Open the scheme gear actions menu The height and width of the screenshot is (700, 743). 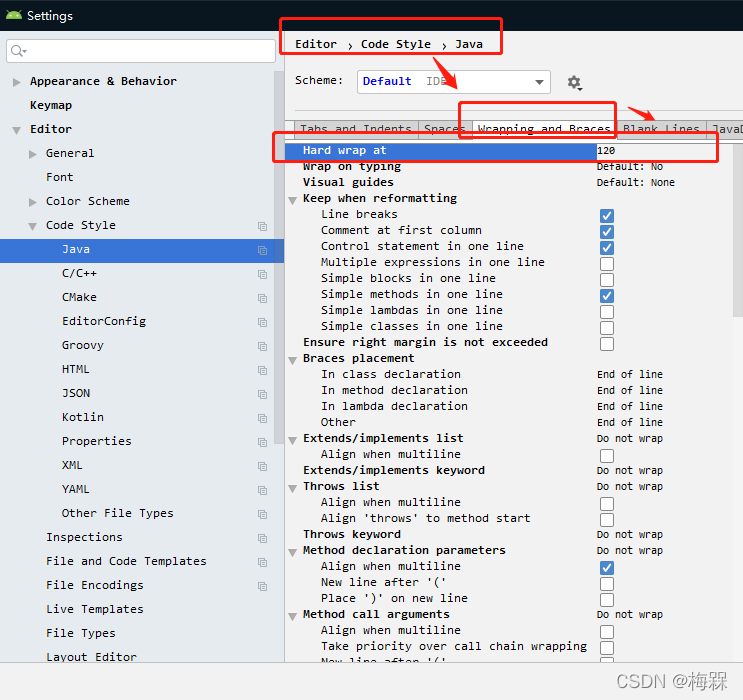point(574,83)
